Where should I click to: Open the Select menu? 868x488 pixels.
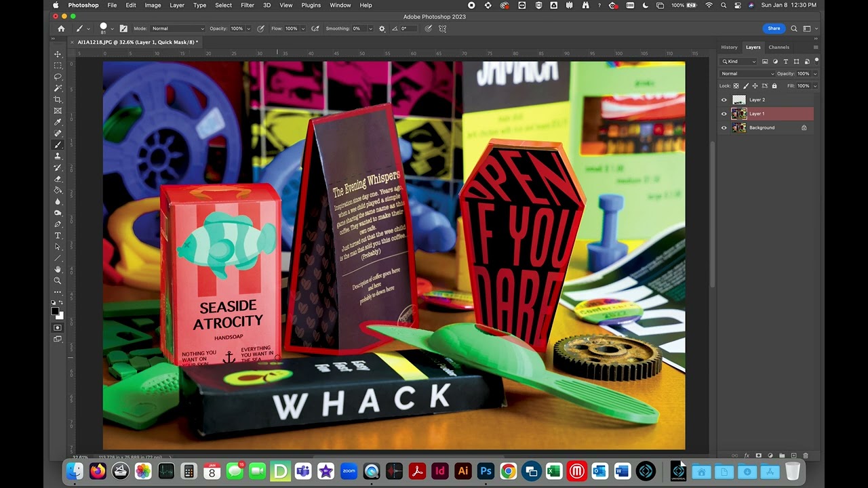224,5
